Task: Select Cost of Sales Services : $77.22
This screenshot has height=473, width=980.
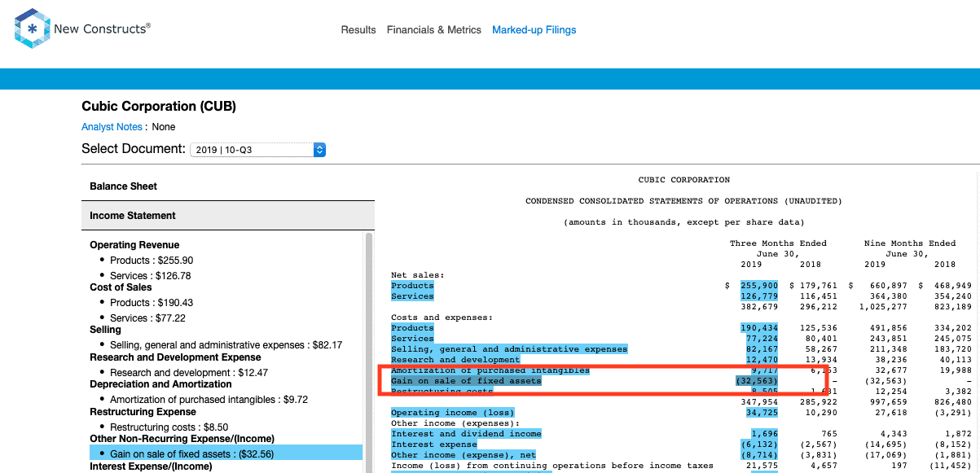Action: 148,318
